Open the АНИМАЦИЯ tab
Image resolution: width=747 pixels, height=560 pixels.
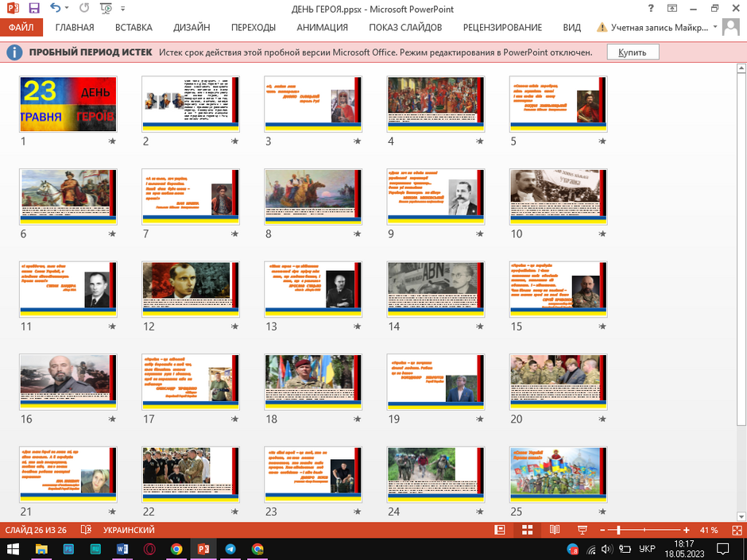[x=322, y=27]
